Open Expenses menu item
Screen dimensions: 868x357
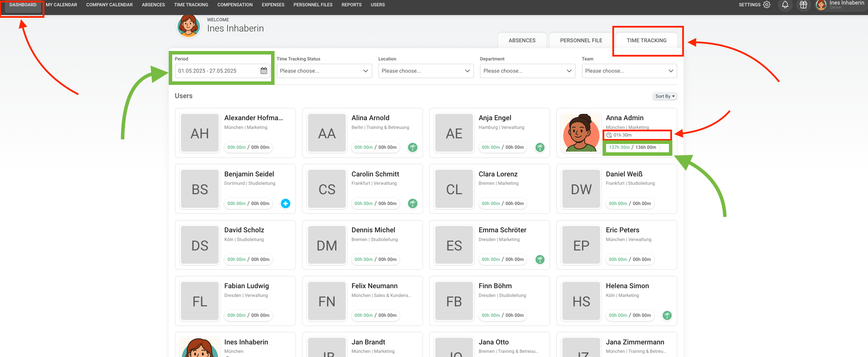273,5
